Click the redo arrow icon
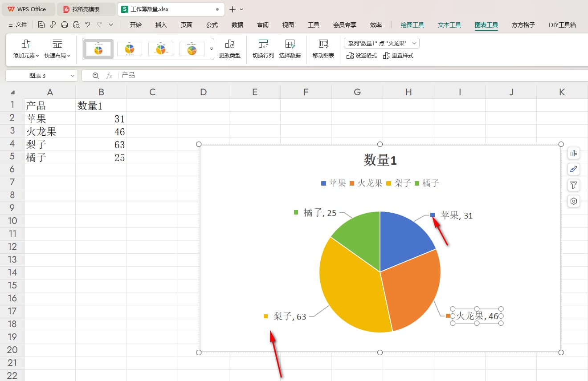 [x=99, y=25]
